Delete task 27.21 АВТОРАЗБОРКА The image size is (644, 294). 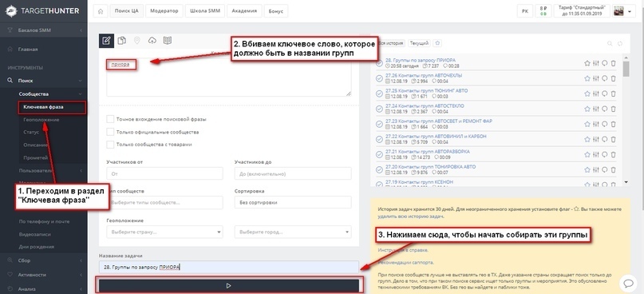(613, 155)
